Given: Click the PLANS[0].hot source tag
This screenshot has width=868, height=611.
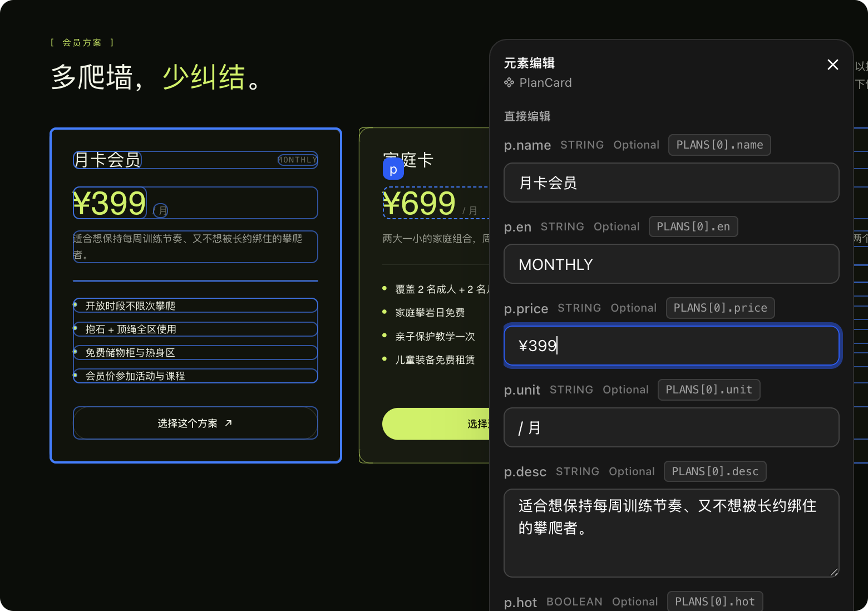Looking at the screenshot, I should [x=715, y=602].
